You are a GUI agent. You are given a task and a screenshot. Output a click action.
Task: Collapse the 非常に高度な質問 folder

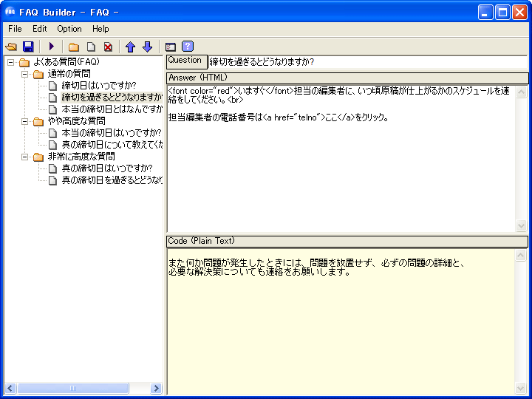click(x=24, y=157)
